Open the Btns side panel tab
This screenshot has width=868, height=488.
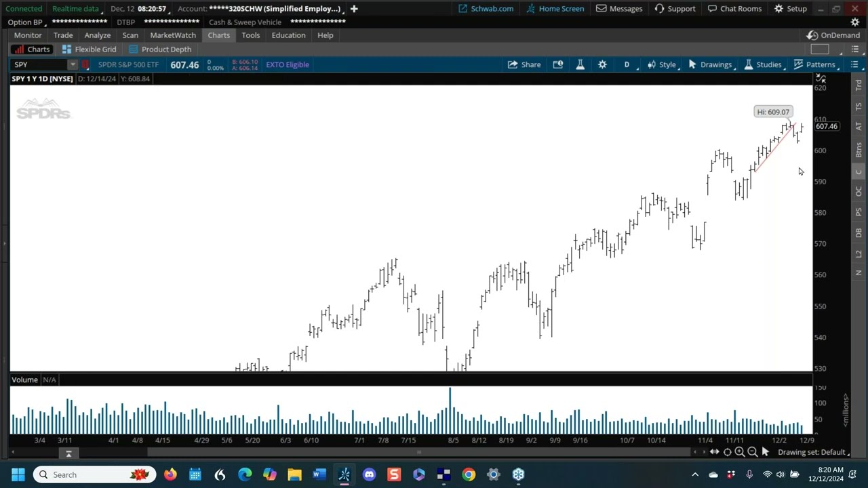click(x=859, y=150)
